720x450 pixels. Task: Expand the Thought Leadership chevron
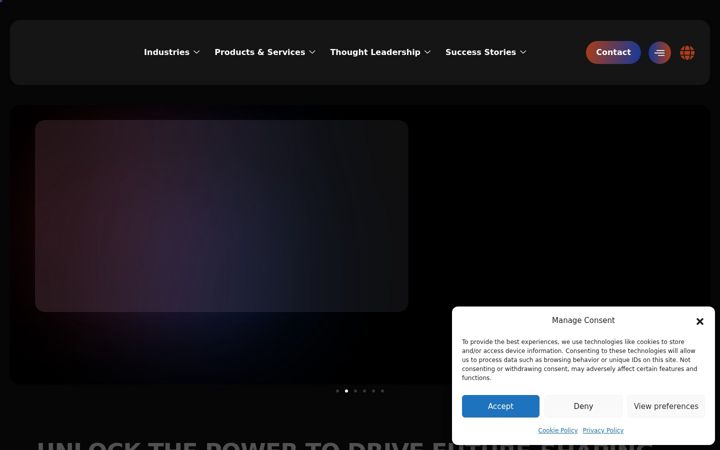pyautogui.click(x=428, y=52)
